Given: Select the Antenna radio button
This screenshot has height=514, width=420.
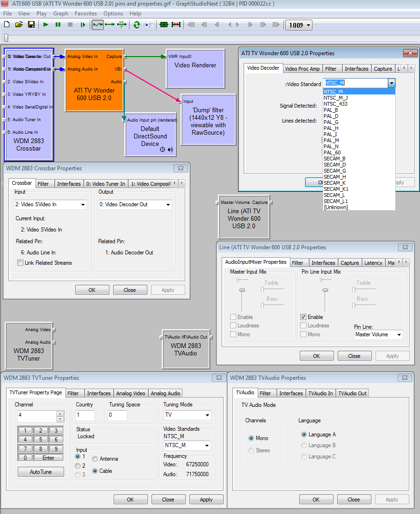Looking at the screenshot, I should click(x=95, y=459).
